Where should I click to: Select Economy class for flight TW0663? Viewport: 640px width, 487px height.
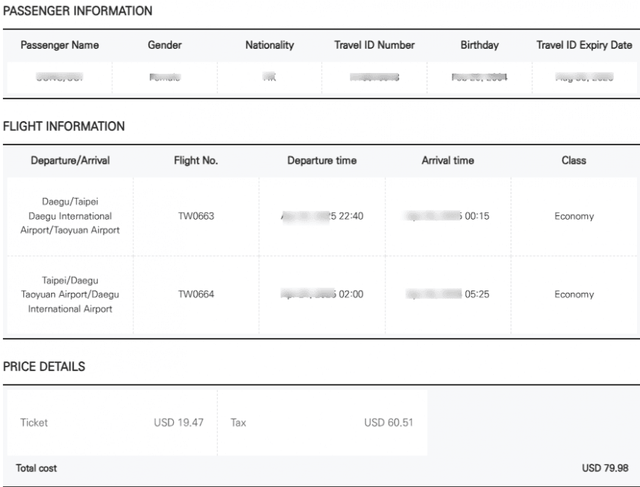click(574, 216)
